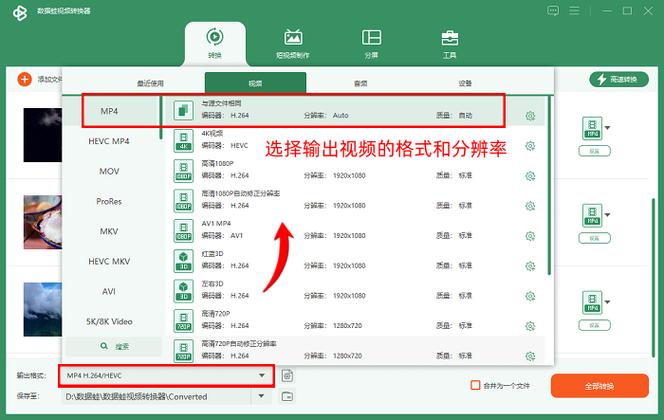Choose AVI in the format list

[109, 291]
